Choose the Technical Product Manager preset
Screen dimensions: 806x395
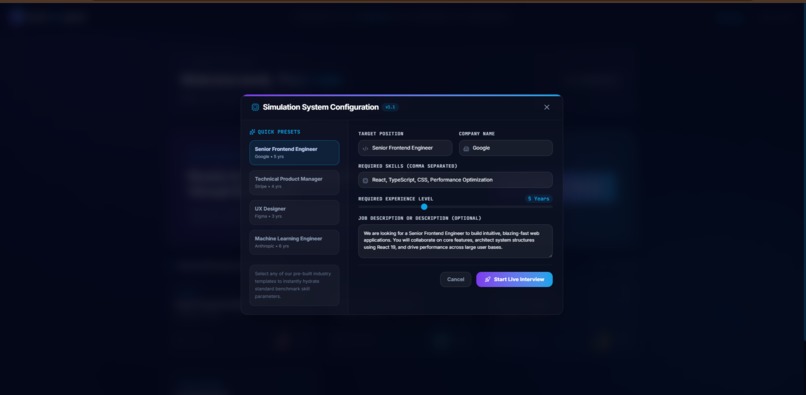(x=294, y=183)
